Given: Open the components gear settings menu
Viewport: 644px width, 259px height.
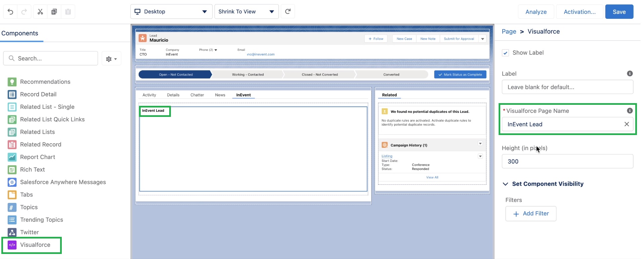Looking at the screenshot, I should pos(111,59).
